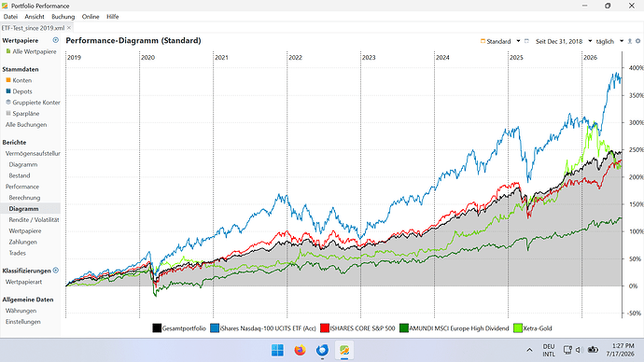Click the Portfolio Performance taskbar icon
644x362 pixels.
point(344,350)
